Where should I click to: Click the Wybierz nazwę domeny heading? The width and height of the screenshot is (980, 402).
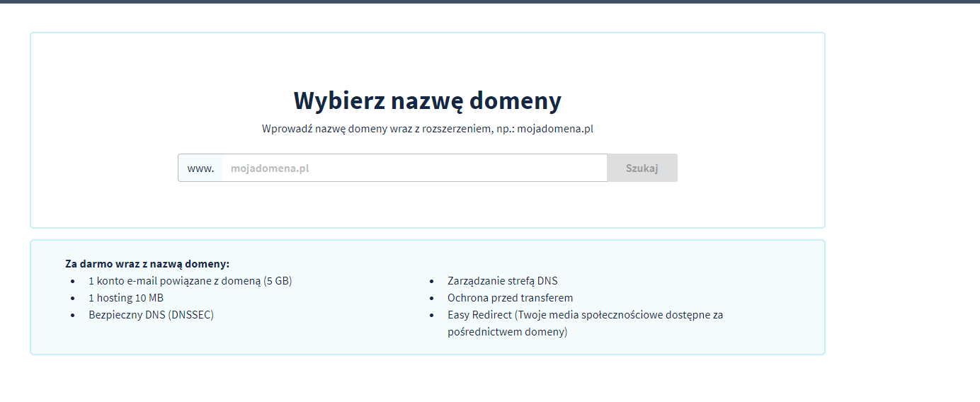pyautogui.click(x=427, y=100)
